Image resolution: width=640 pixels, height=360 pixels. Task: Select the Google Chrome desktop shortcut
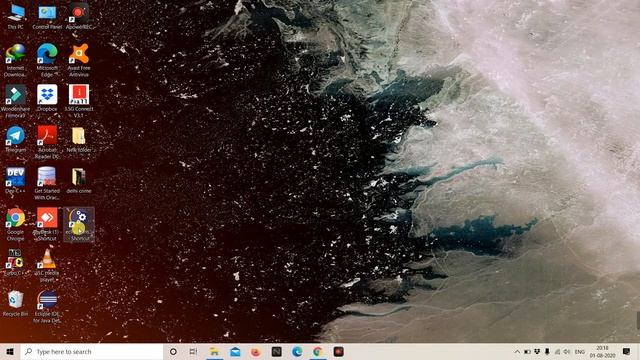point(16,224)
